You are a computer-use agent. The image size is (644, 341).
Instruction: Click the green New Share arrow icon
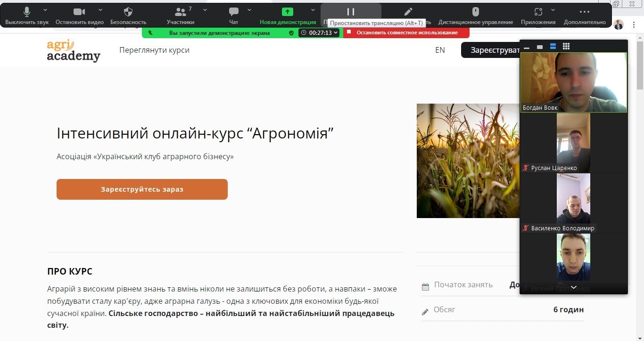pyautogui.click(x=288, y=12)
